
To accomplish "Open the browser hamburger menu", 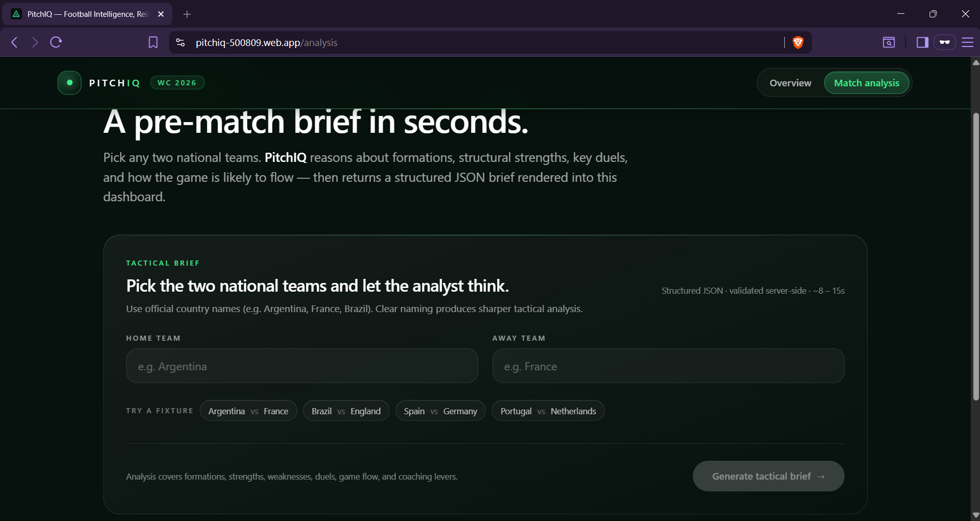I will [x=968, y=42].
